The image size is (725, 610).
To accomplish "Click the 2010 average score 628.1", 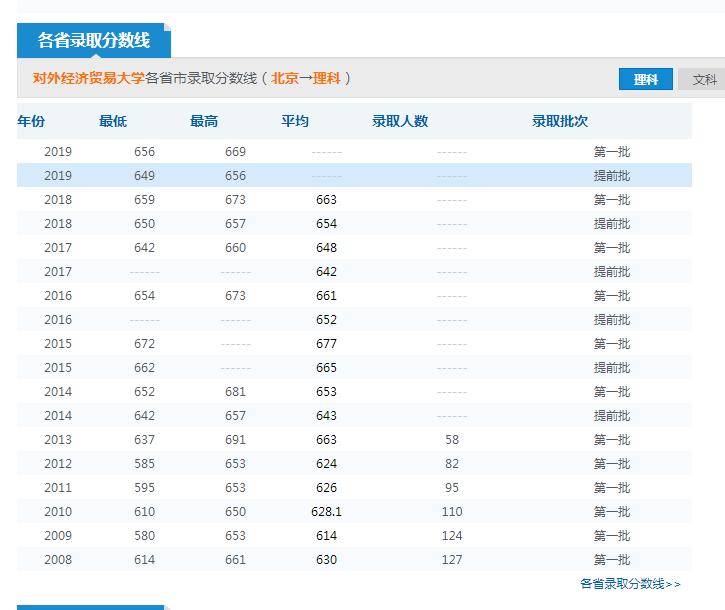I will click(x=326, y=512).
